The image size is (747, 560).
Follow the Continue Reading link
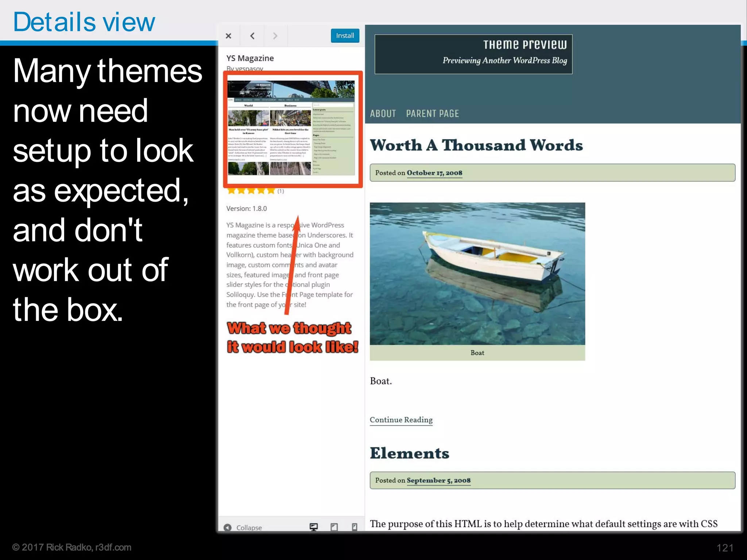[401, 420]
